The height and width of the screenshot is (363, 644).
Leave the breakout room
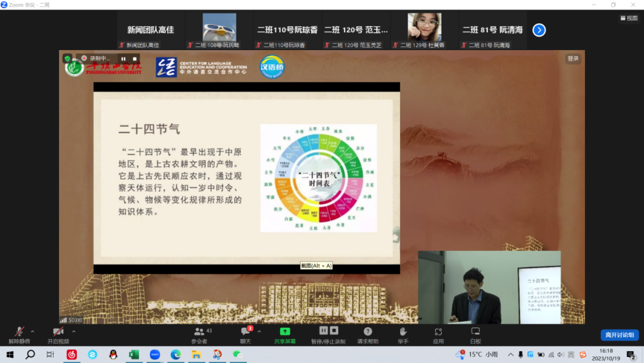coord(619,335)
